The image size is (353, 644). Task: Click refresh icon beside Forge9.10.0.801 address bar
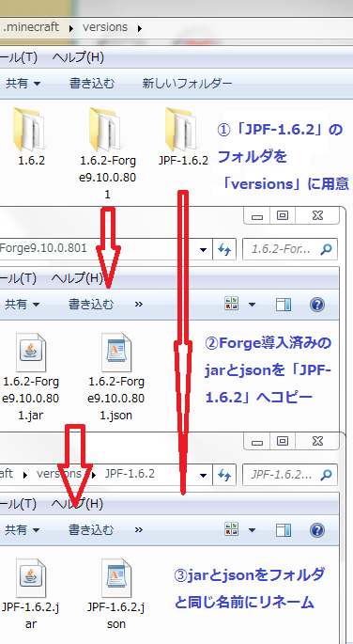[224, 249]
